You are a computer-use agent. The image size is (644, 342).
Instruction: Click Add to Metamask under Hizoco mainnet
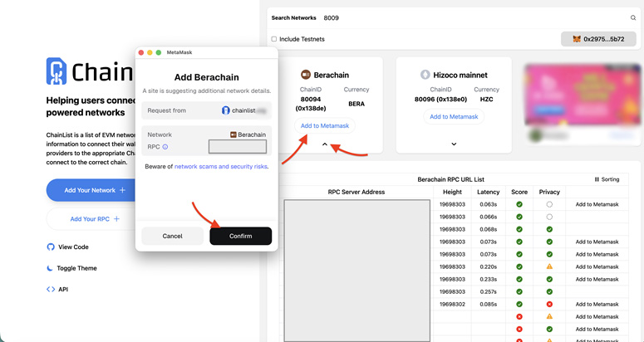tap(454, 117)
